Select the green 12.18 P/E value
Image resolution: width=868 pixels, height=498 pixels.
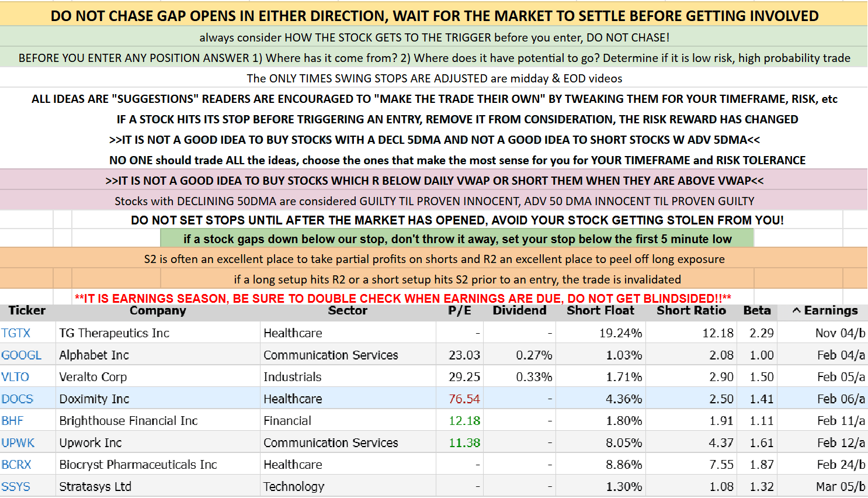click(464, 421)
